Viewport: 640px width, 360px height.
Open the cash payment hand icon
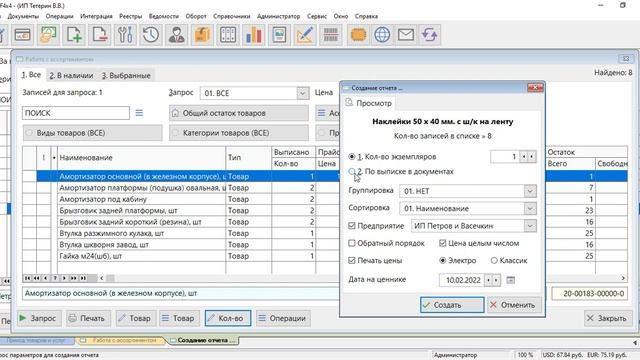(48, 35)
